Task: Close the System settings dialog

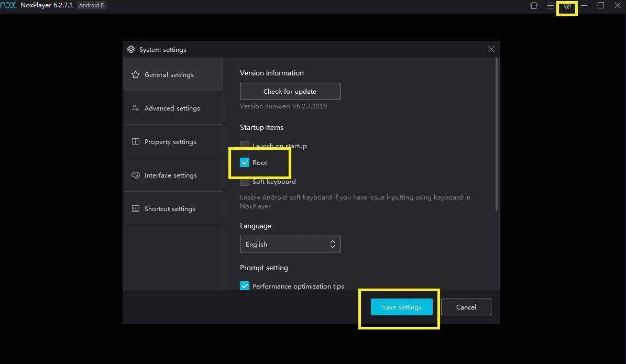Action: tap(491, 49)
